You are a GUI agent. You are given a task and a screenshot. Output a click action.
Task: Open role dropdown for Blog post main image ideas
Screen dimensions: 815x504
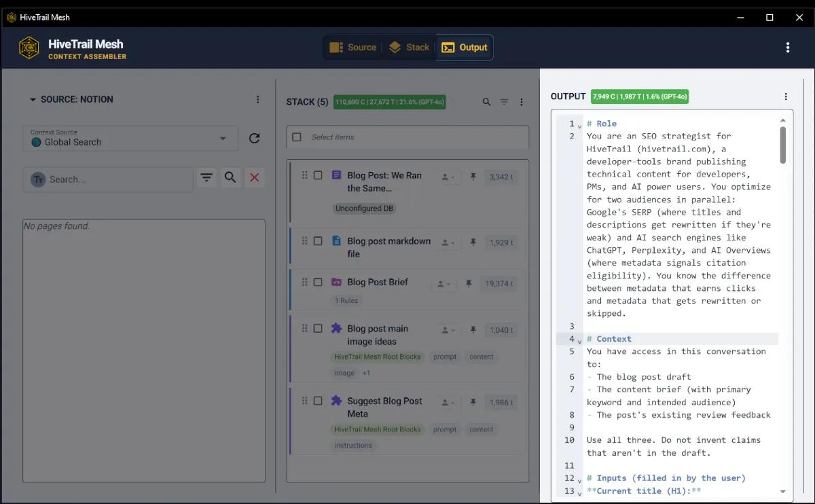click(448, 330)
